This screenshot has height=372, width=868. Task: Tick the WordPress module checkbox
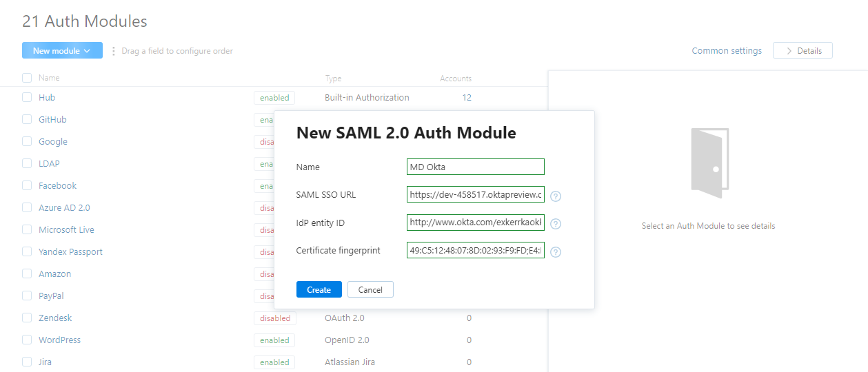(27, 340)
